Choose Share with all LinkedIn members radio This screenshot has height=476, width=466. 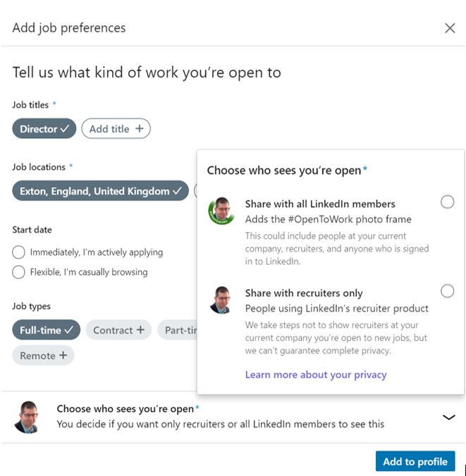(x=447, y=202)
